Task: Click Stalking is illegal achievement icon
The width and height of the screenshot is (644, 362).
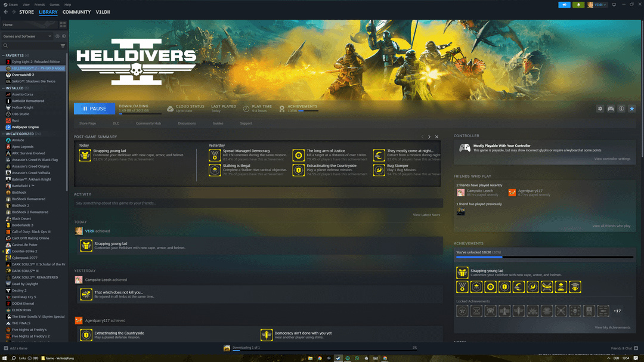Action: (215, 170)
